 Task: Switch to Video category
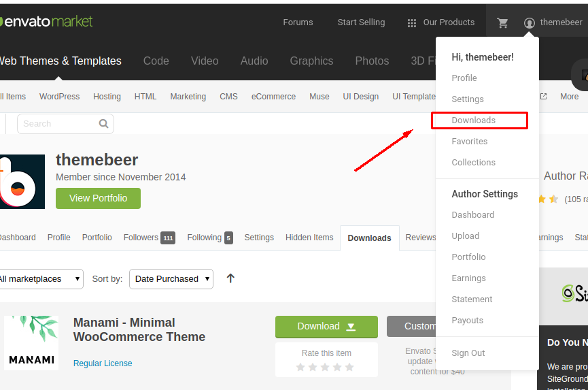[205, 61]
